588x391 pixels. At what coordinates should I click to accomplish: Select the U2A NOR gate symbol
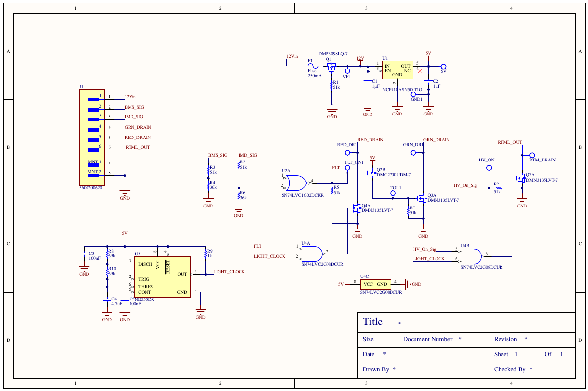coord(297,183)
